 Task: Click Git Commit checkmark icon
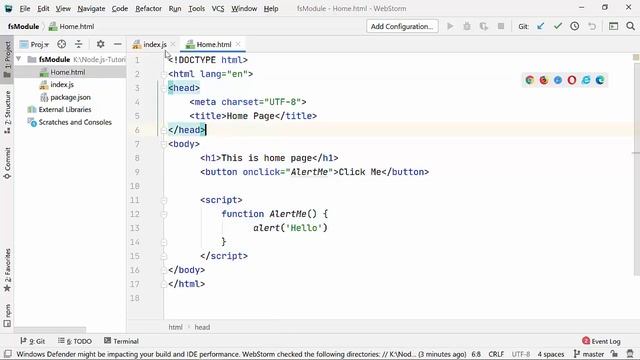coord(558,26)
